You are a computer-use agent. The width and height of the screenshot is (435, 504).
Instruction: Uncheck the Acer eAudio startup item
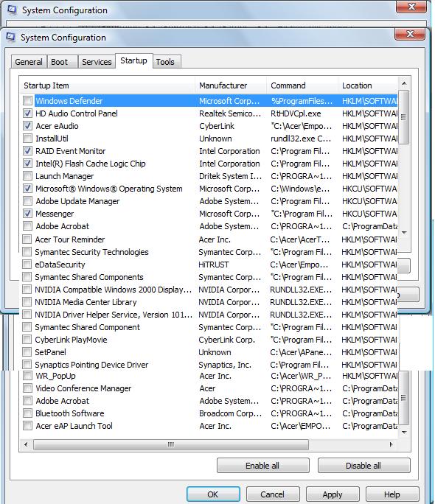pyautogui.click(x=28, y=126)
